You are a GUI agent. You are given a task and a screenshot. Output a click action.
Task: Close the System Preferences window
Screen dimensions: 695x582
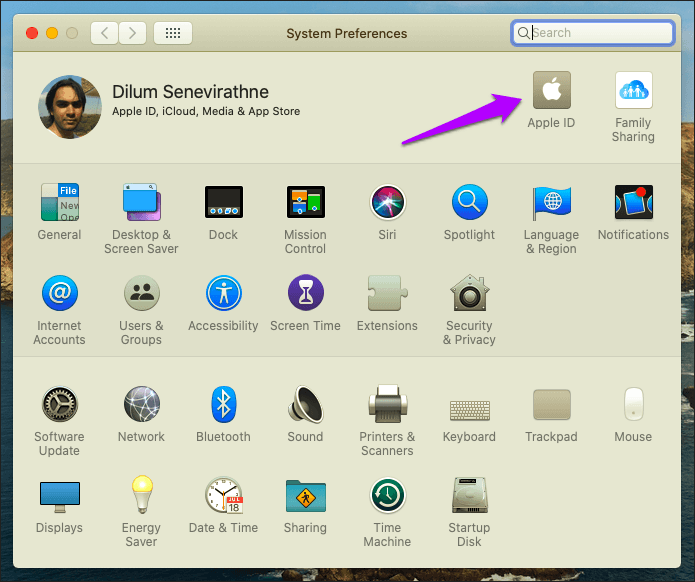click(32, 33)
